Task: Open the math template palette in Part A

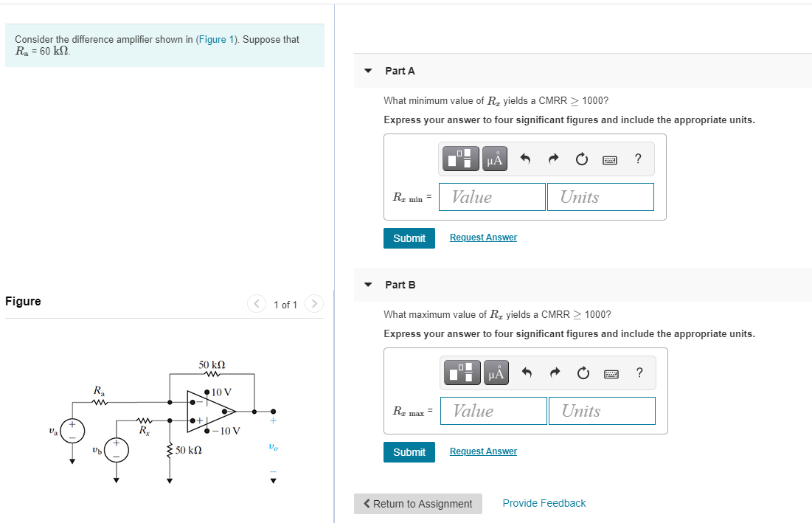Action: coord(460,158)
